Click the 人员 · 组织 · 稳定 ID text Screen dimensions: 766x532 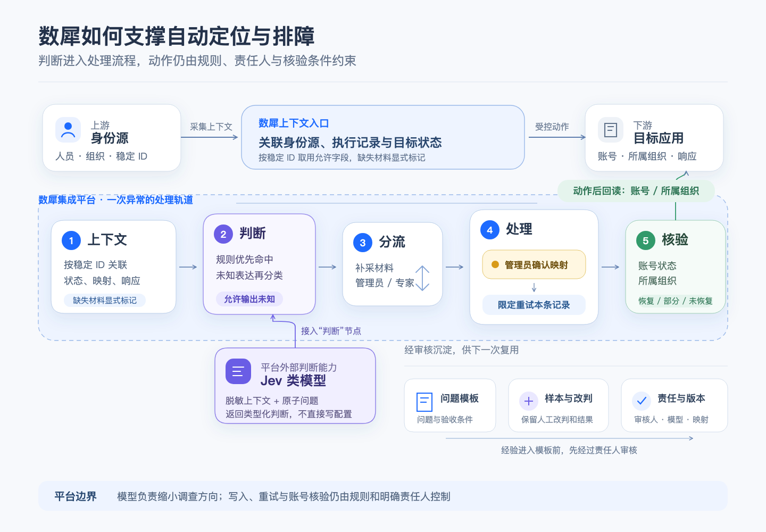coord(101,156)
